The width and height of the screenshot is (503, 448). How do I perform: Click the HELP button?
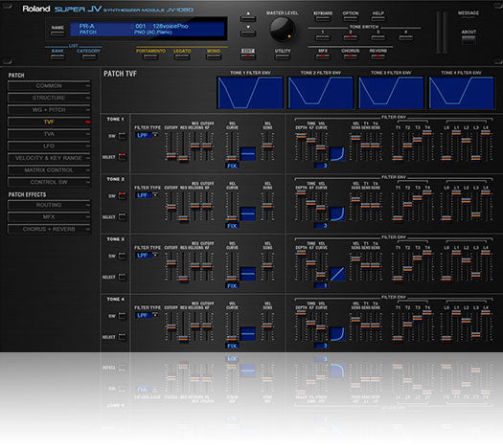(377, 18)
